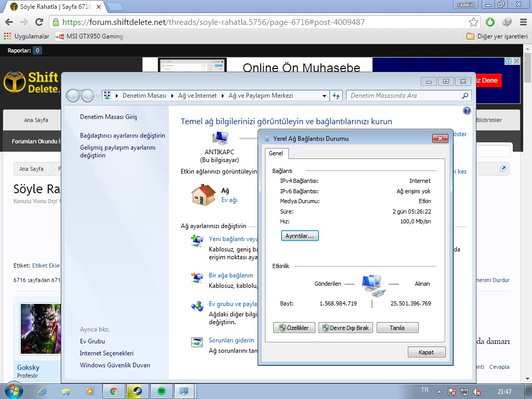Click the Goksky avatar thumbnail

[41, 329]
